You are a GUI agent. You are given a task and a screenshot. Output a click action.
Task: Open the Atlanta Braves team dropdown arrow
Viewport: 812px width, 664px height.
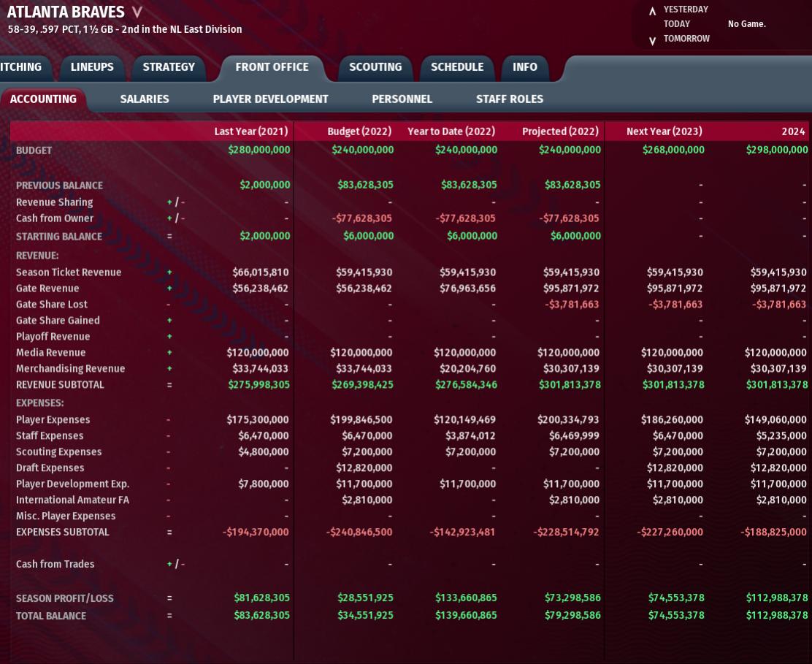tap(137, 12)
